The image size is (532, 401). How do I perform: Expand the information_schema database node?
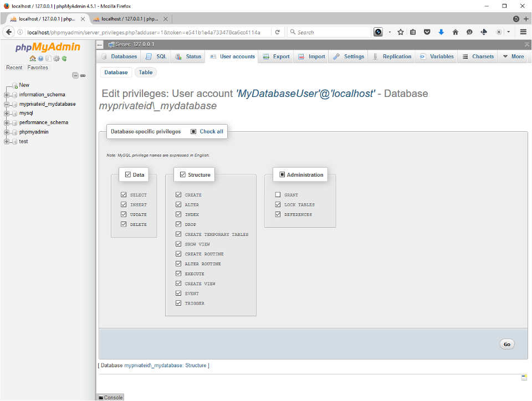click(7, 95)
